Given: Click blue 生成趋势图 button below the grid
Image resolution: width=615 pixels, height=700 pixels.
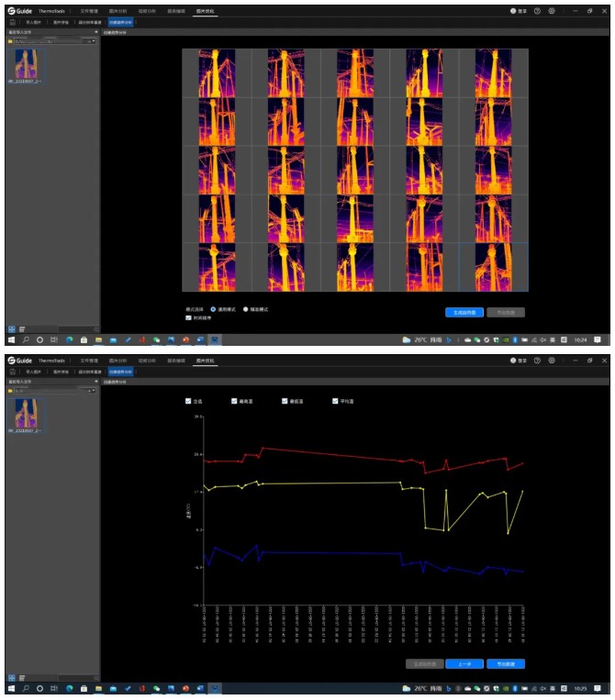Looking at the screenshot, I should coord(464,313).
